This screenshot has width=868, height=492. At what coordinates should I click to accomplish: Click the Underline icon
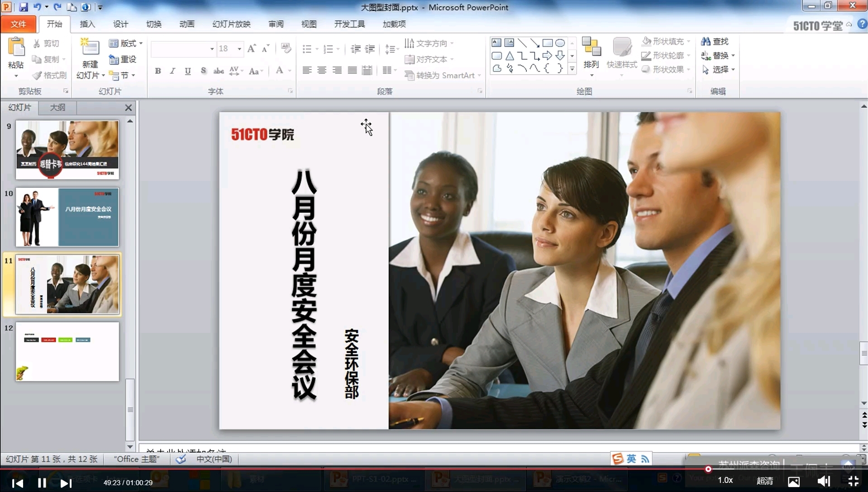187,71
